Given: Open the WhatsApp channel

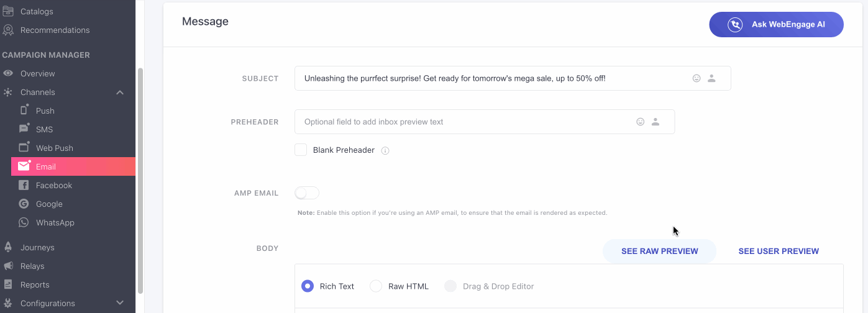Looking at the screenshot, I should [x=55, y=222].
